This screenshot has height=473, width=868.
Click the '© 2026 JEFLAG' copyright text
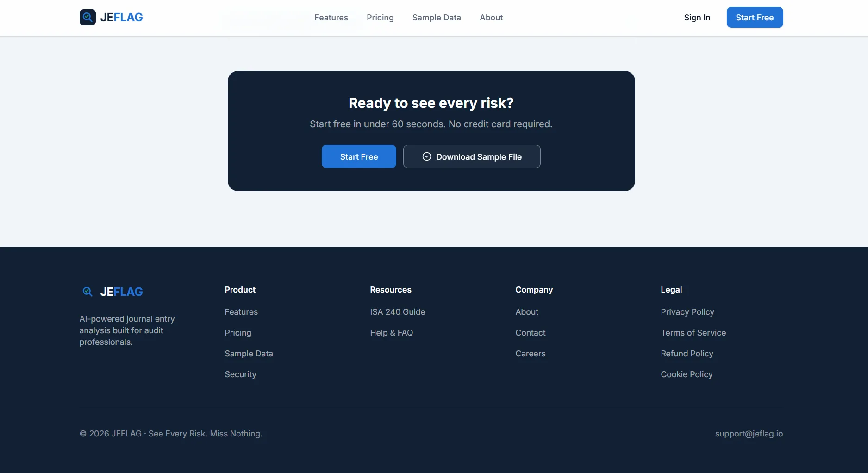[x=171, y=434]
